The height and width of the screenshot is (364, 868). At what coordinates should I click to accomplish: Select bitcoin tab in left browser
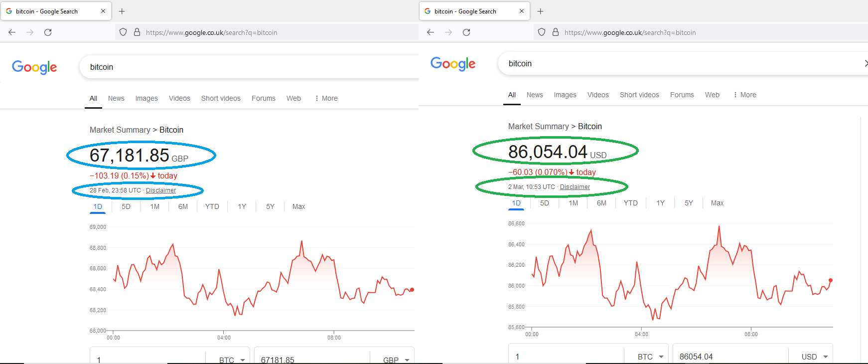point(56,11)
